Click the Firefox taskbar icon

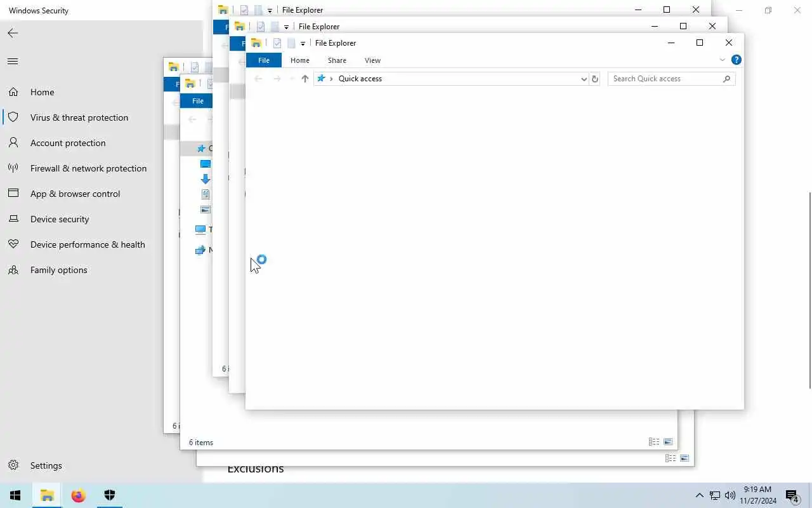point(78,495)
